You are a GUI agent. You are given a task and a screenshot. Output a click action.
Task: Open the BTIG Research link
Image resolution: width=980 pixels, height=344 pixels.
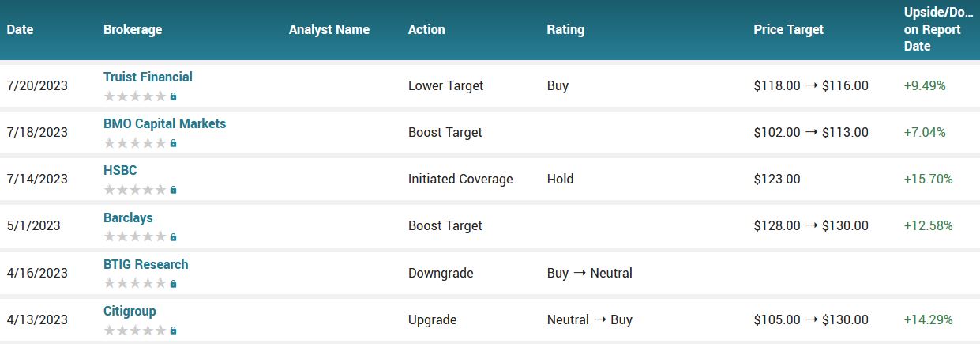click(146, 264)
